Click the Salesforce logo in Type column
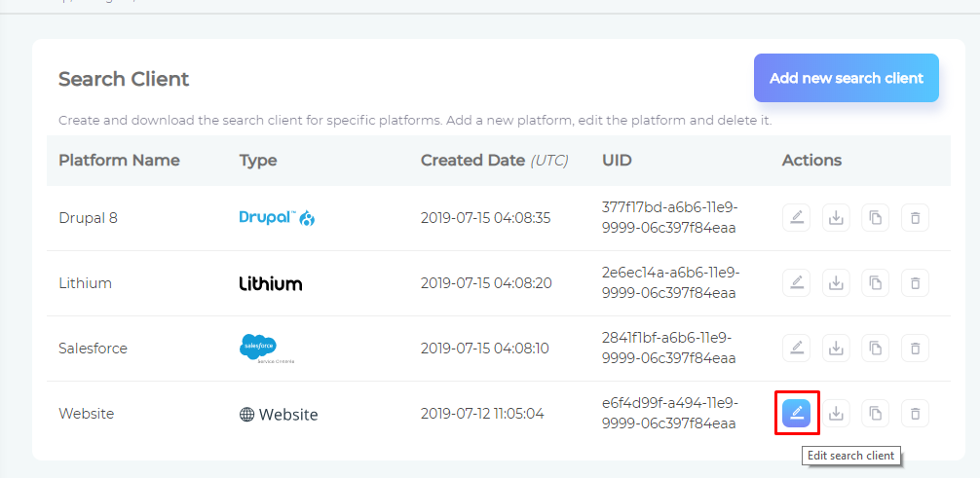The image size is (980, 478). (x=259, y=348)
